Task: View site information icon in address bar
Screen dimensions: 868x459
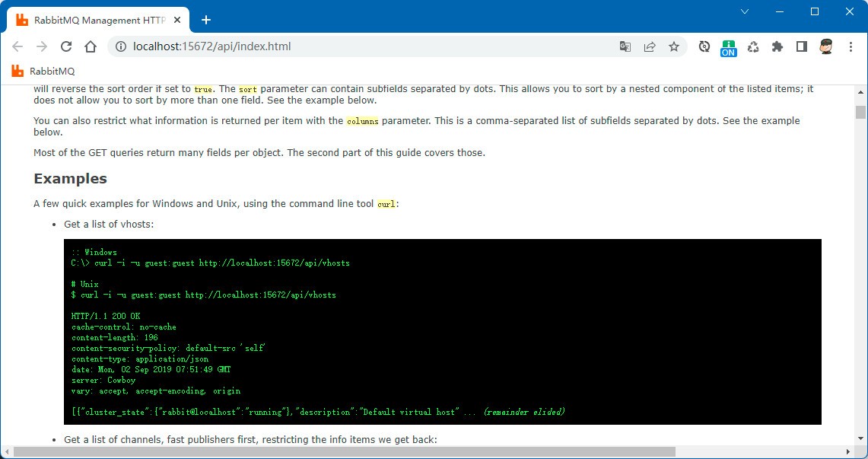Action: (121, 46)
